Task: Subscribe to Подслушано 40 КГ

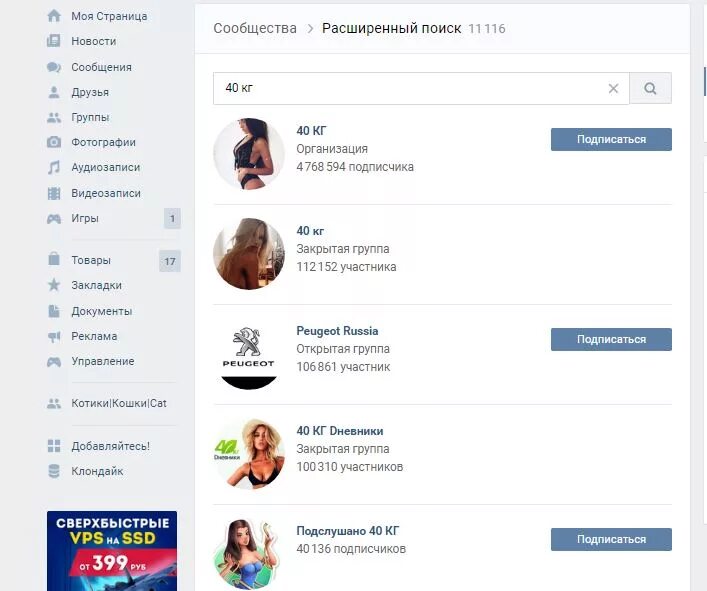Action: pos(611,539)
